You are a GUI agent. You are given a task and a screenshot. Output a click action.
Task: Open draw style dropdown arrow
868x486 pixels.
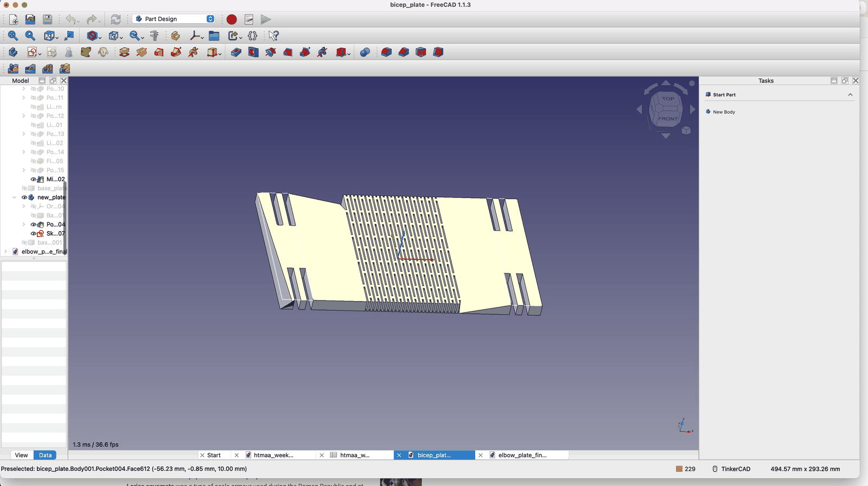coord(100,37)
